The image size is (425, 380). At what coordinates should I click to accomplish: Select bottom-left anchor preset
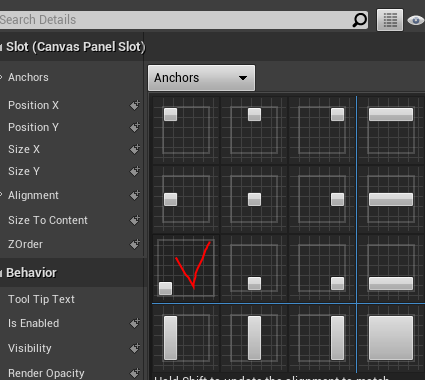[x=186, y=268]
